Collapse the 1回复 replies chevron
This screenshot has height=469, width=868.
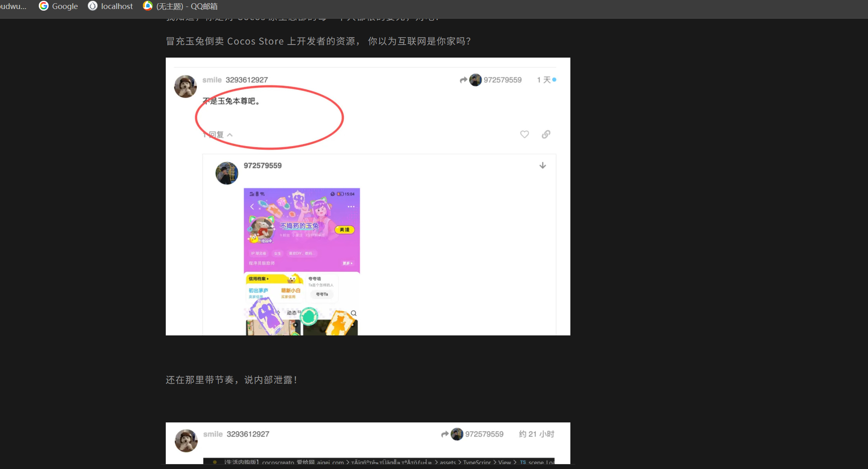click(x=230, y=135)
